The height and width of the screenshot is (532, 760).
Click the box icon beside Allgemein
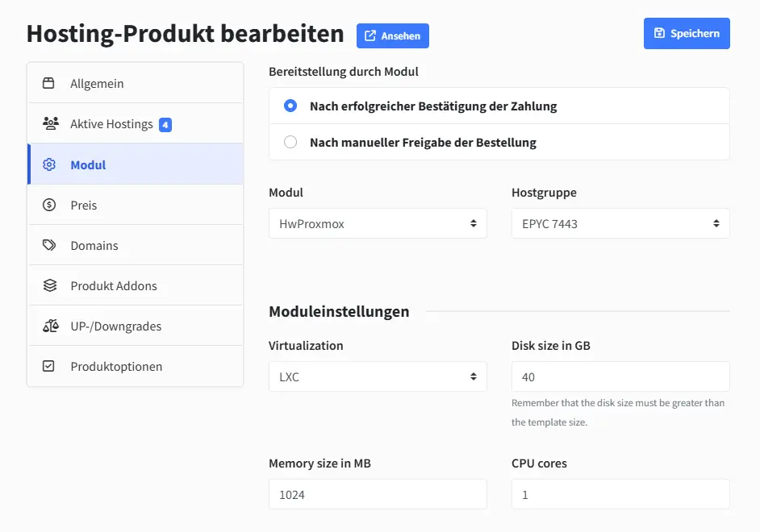point(48,83)
